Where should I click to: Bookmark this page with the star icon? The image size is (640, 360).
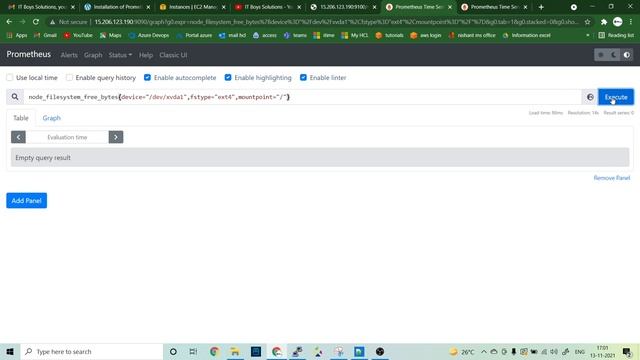587,22
